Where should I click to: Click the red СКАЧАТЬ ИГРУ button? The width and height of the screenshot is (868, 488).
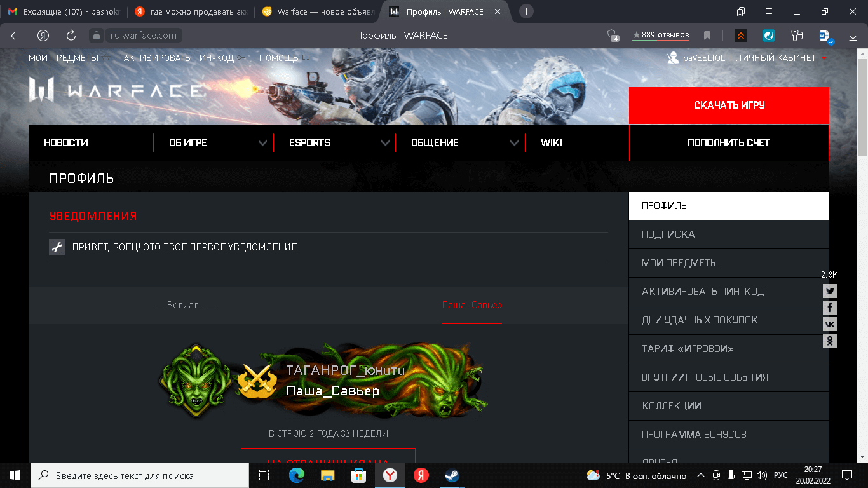click(729, 105)
